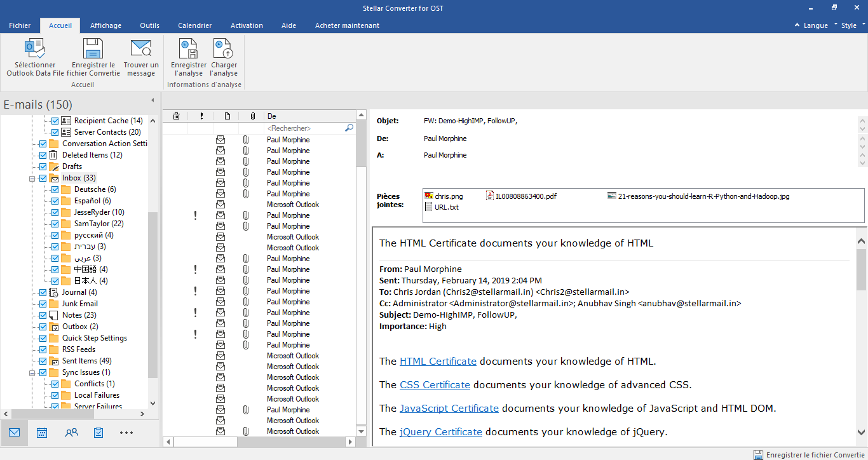Open the CSS Certificate link
This screenshot has width=868, height=460.
coord(435,385)
